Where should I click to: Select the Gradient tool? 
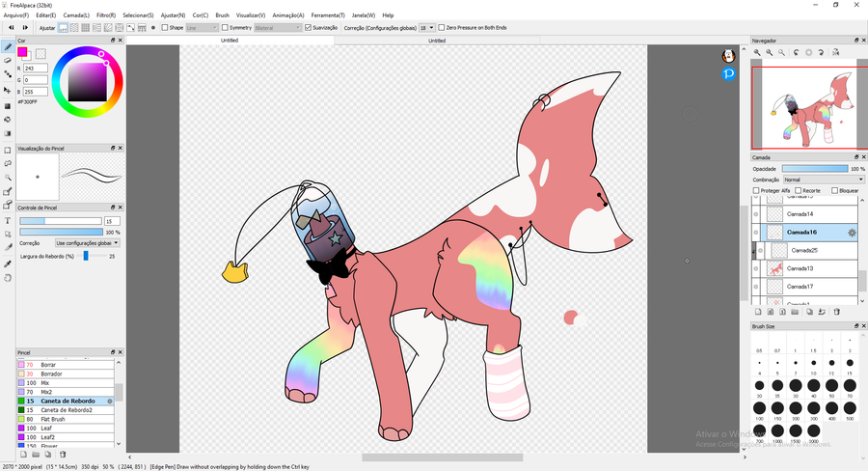(8, 133)
